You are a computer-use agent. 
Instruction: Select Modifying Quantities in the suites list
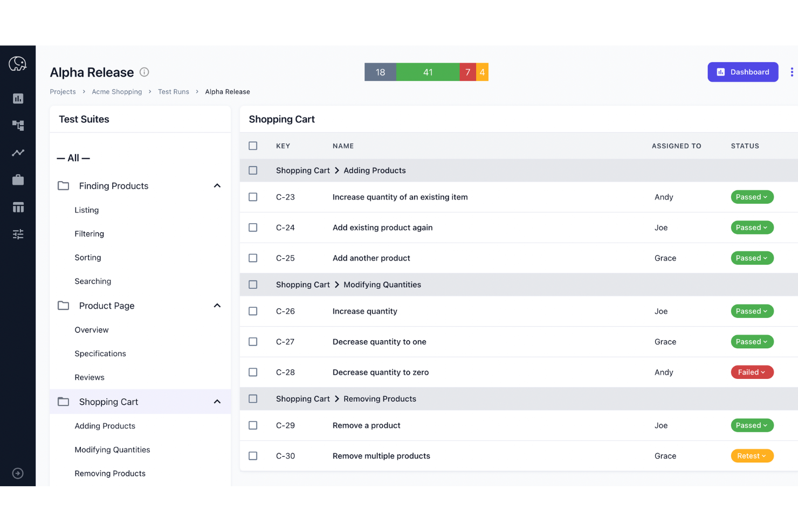112,450
